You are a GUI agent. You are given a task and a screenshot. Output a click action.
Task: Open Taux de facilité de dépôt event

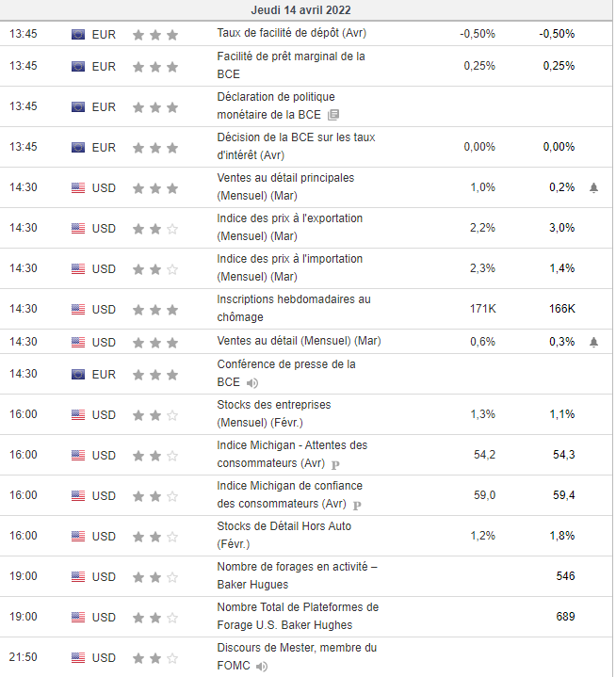[x=291, y=33]
